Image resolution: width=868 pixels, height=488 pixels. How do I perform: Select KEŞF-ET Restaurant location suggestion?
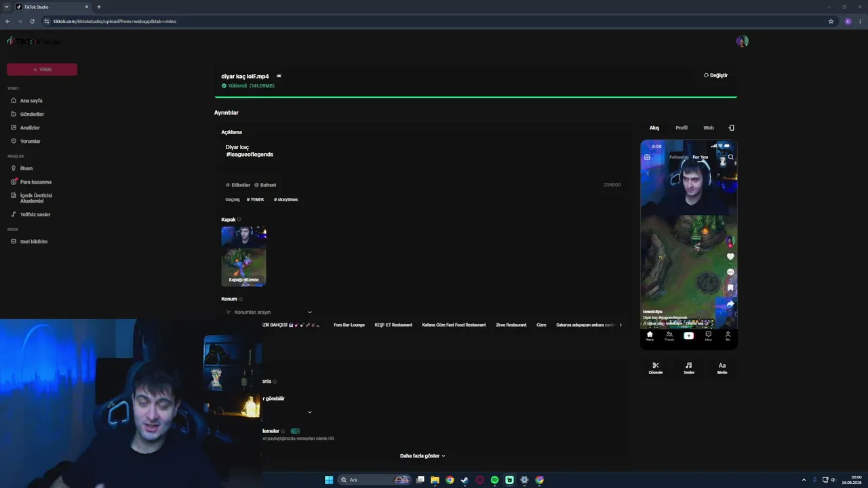[x=393, y=325]
